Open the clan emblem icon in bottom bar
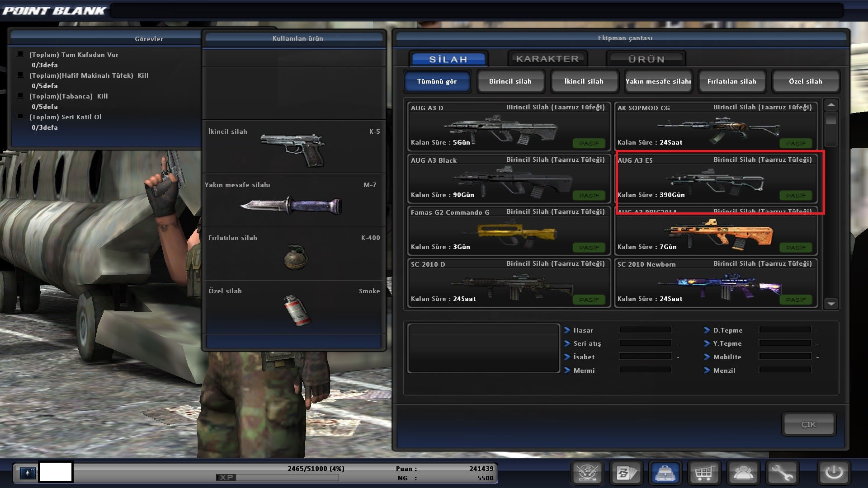868x488 pixels. point(587,473)
